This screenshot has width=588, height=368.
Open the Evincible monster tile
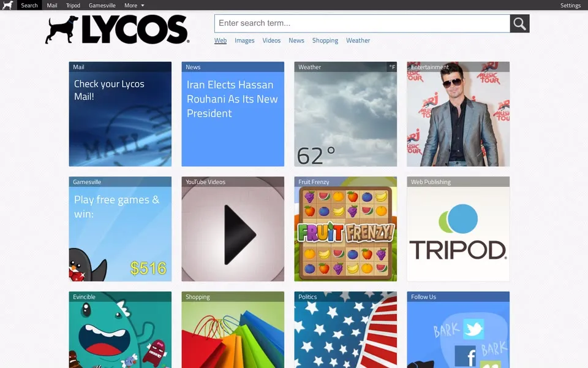[x=120, y=330]
